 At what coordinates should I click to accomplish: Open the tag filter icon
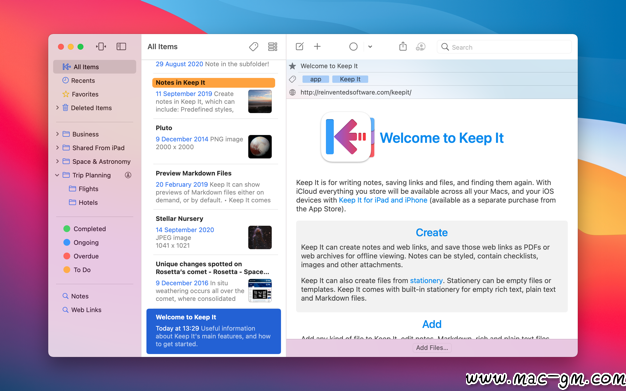click(x=254, y=47)
